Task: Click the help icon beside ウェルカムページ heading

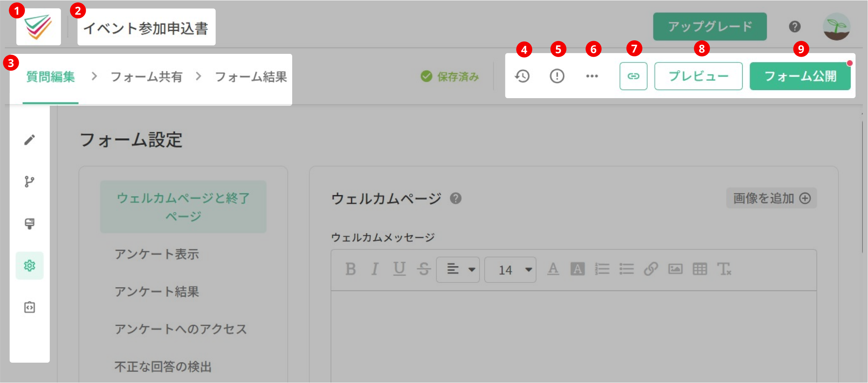Action: (456, 198)
